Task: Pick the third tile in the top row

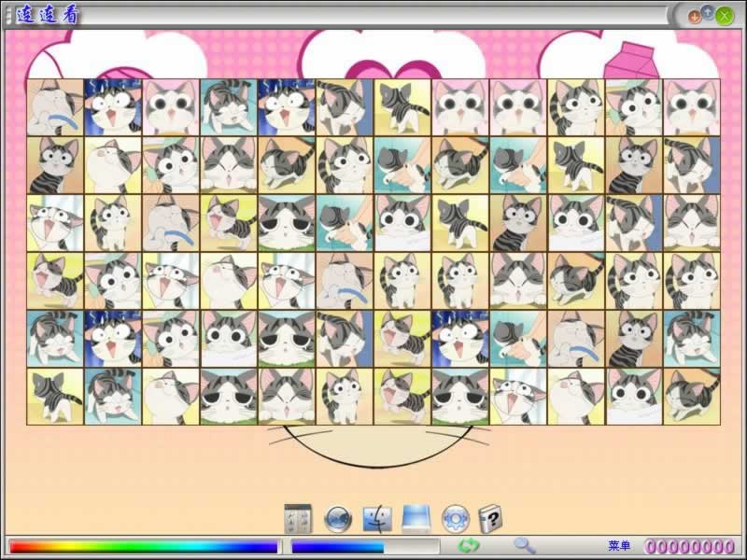Action: 172,107
